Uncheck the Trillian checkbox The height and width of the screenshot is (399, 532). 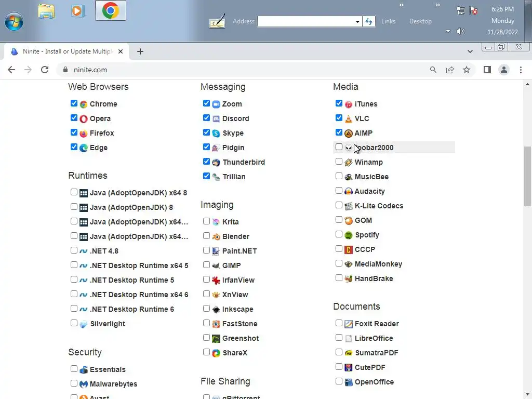206,176
